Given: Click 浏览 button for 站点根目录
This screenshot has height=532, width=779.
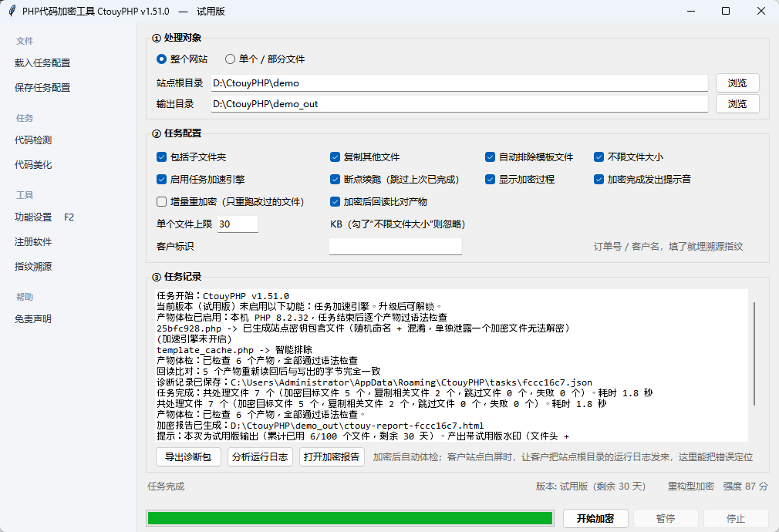Looking at the screenshot, I should 737,83.
